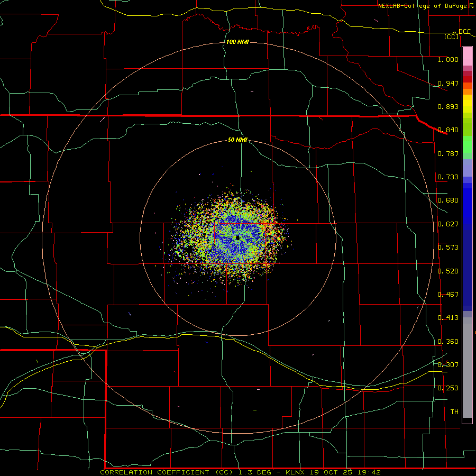Click the black radar site dot at the center
This screenshot has width=476, height=476.
coord(237,237)
